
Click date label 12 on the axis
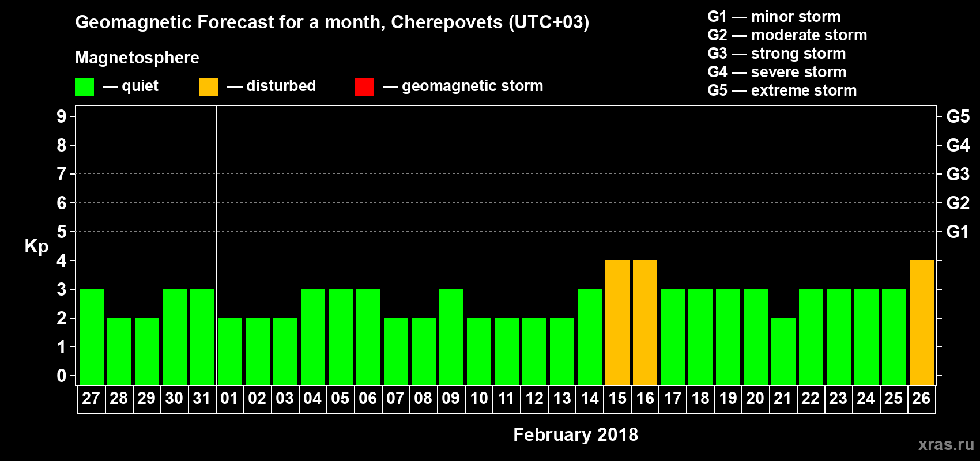pyautogui.click(x=534, y=399)
